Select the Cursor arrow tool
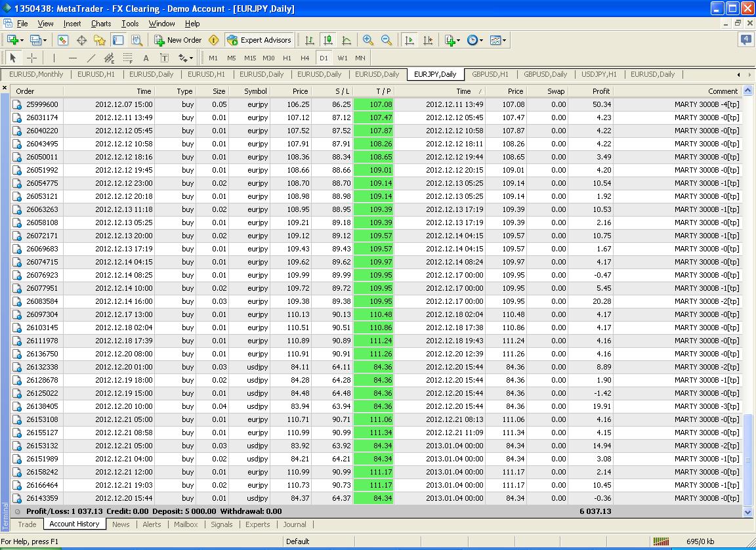The image size is (756, 550). [x=13, y=58]
